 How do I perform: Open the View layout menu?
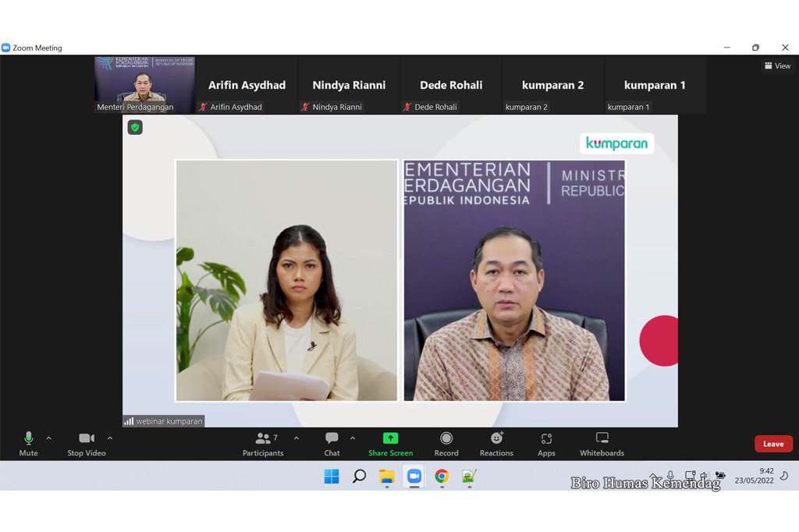pos(777,66)
